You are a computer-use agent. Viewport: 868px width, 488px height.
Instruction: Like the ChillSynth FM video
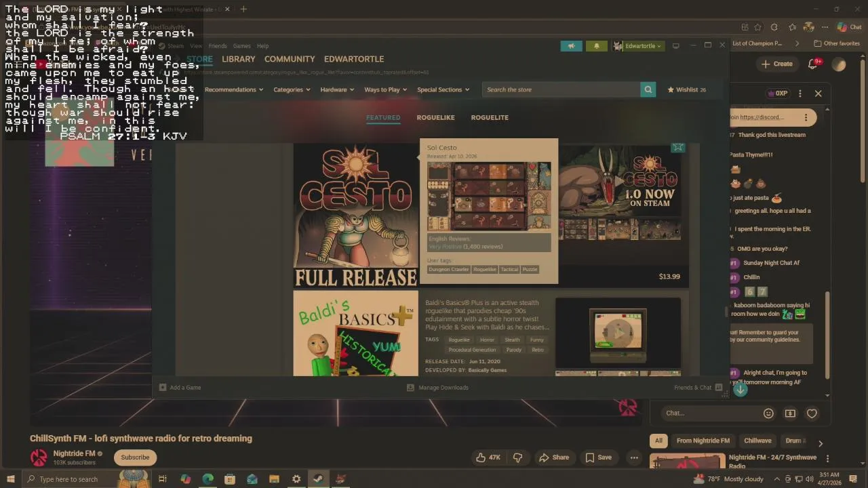click(x=488, y=457)
